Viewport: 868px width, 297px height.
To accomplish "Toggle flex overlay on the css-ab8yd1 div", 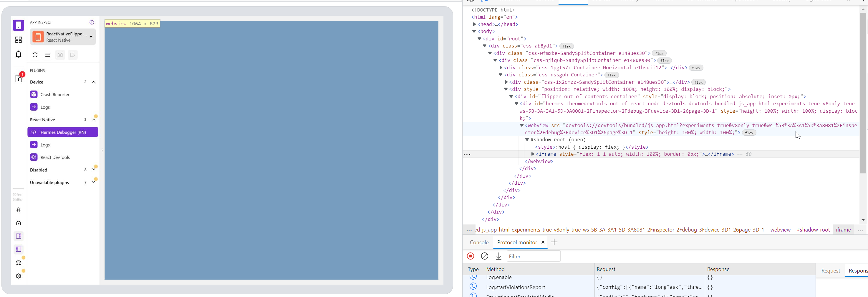I will click(x=566, y=46).
